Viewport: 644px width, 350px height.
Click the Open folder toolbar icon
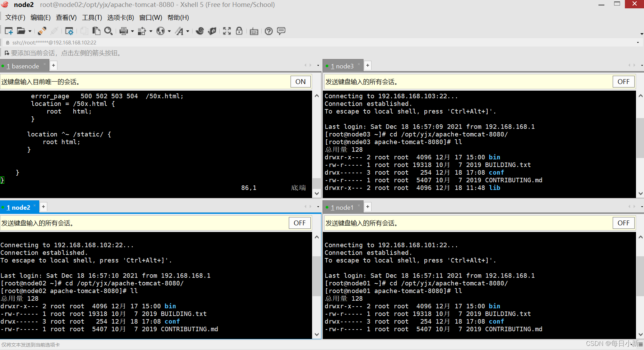click(x=21, y=31)
